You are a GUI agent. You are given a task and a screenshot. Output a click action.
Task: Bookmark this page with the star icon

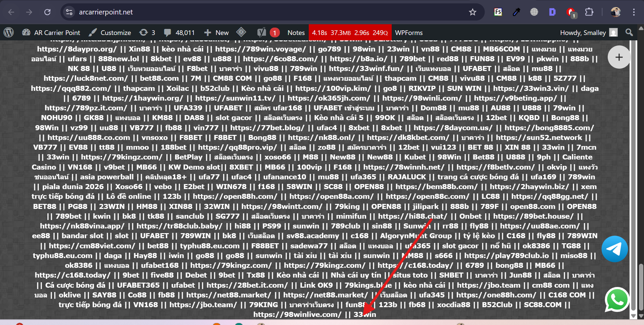click(x=473, y=12)
